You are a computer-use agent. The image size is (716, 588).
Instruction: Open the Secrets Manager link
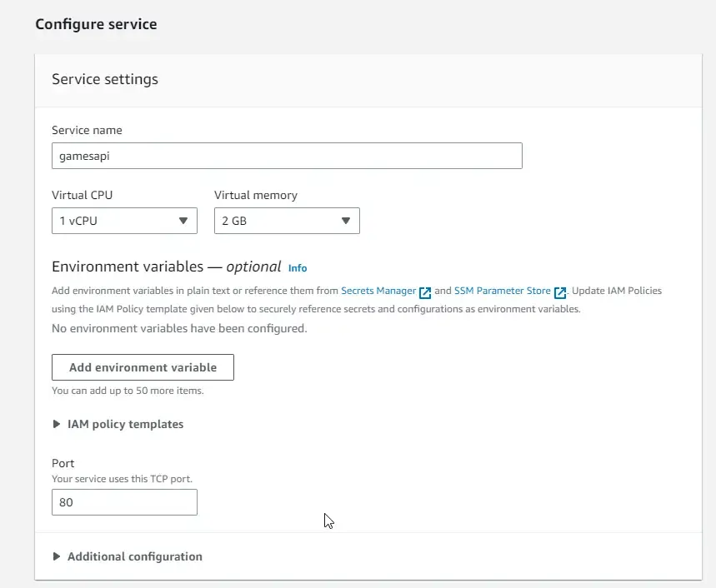click(378, 291)
